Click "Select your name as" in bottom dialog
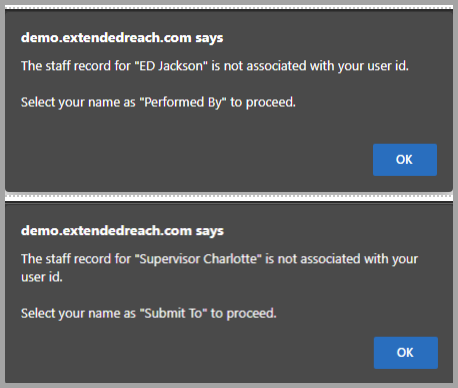The width and height of the screenshot is (458, 388). tap(78, 313)
